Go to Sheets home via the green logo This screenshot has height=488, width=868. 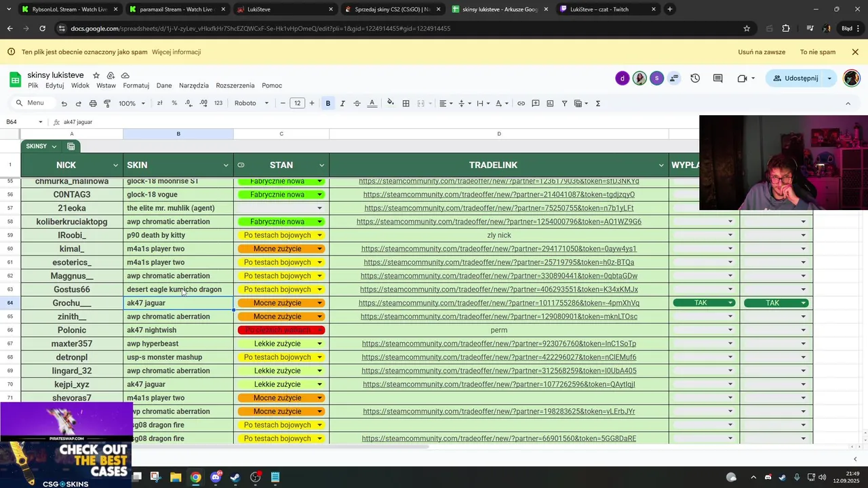pos(15,79)
